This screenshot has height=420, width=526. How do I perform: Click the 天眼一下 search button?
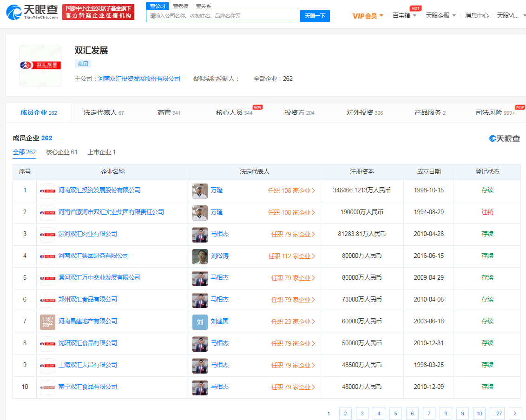tap(315, 16)
